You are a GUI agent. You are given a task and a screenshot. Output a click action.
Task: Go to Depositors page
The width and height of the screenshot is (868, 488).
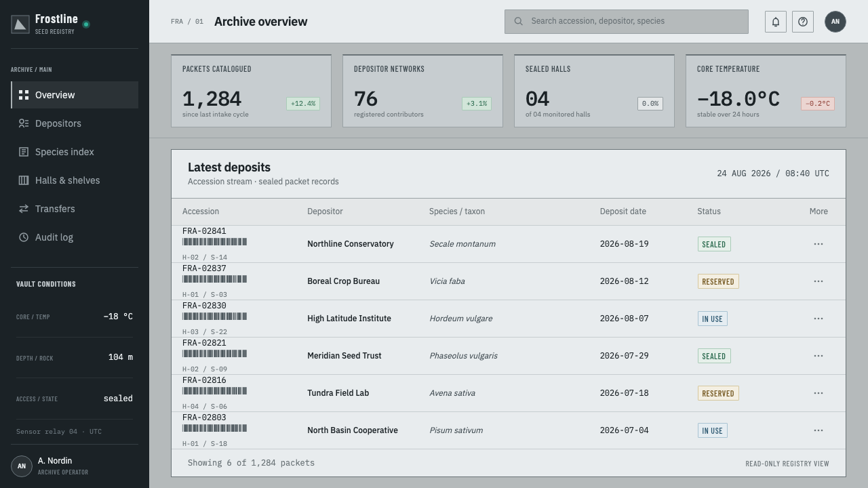click(x=75, y=123)
